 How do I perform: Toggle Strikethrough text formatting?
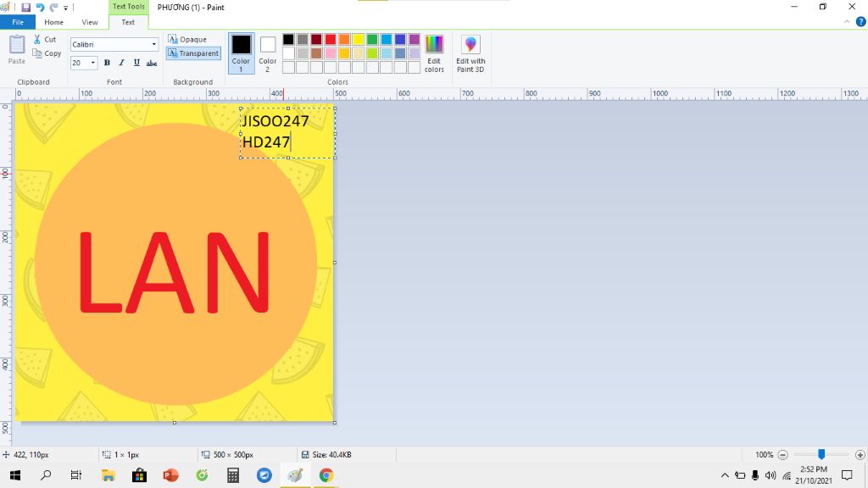(x=152, y=63)
